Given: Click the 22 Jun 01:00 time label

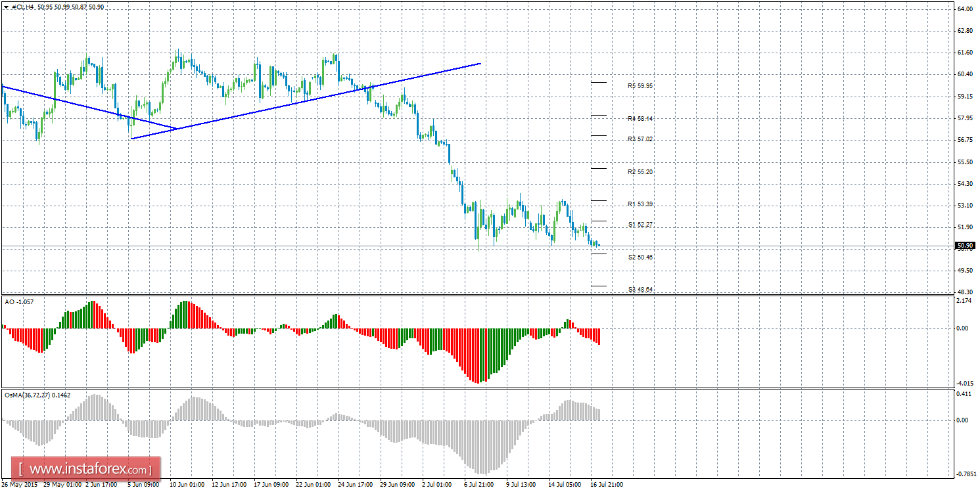Looking at the screenshot, I should [x=312, y=485].
